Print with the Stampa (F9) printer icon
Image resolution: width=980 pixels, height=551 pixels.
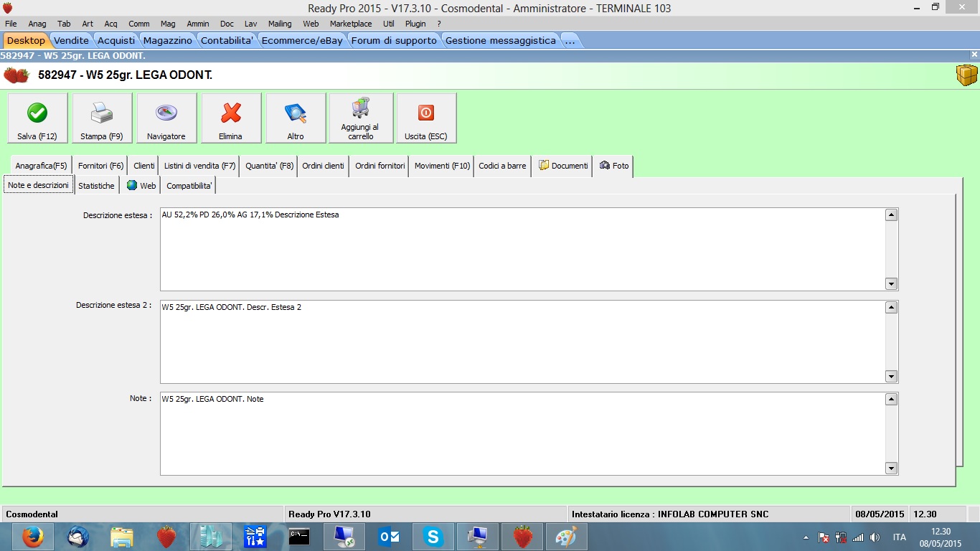point(102,118)
